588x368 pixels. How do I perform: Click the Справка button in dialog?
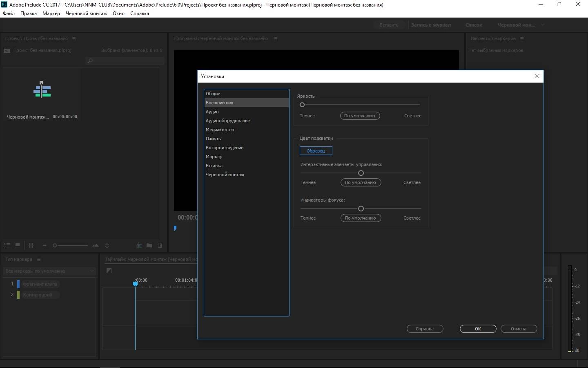coord(425,329)
